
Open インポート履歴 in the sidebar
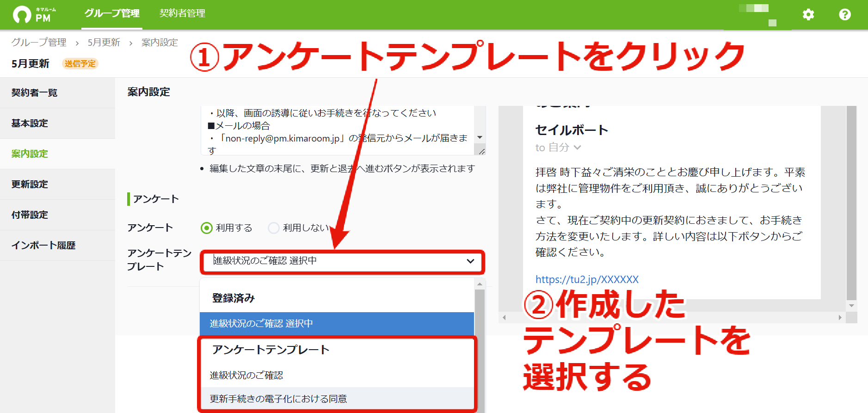[57, 245]
